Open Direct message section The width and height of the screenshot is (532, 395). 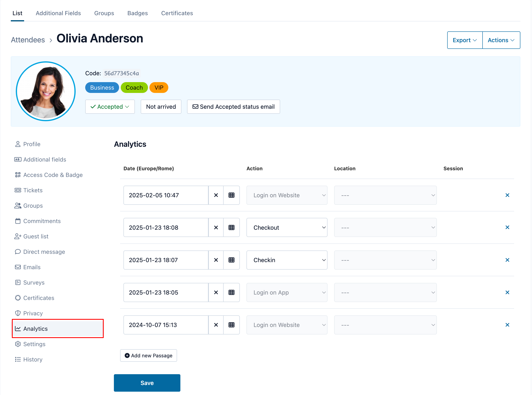[x=44, y=252]
